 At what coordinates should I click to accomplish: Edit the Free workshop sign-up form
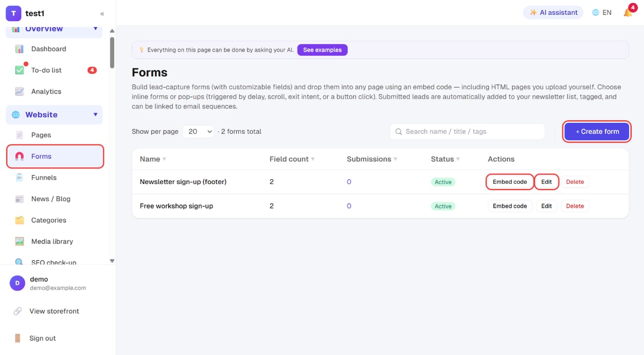[x=547, y=206]
